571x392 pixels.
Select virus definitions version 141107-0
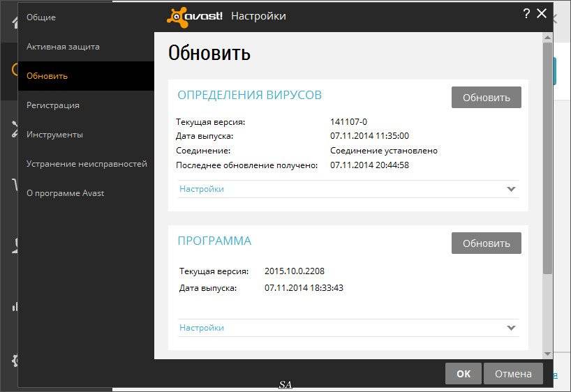348,121
